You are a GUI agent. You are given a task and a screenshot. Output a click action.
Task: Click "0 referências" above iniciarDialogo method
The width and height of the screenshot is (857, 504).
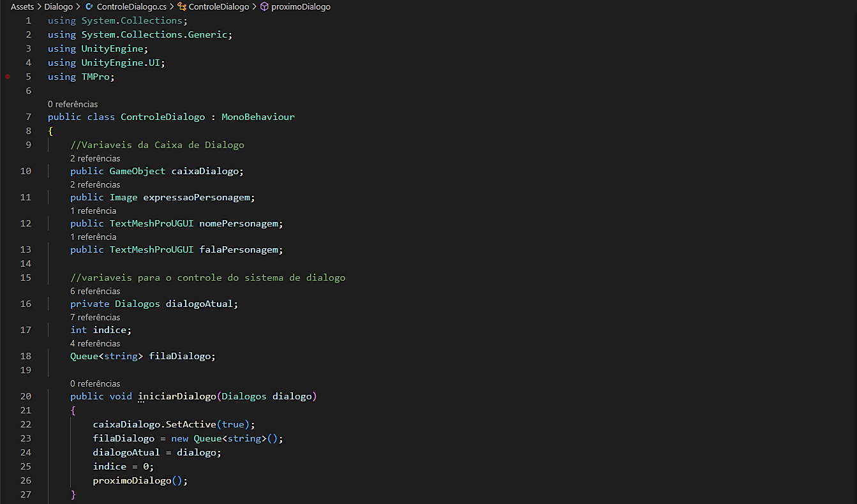[x=95, y=383]
